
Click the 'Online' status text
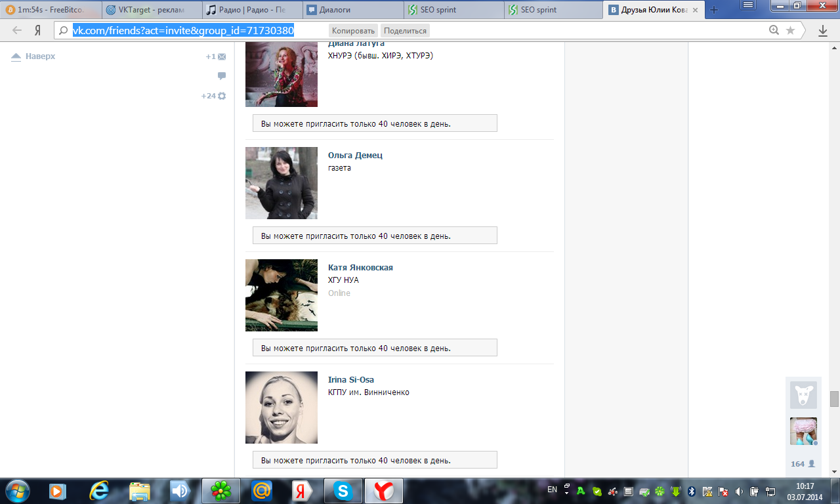(x=339, y=293)
